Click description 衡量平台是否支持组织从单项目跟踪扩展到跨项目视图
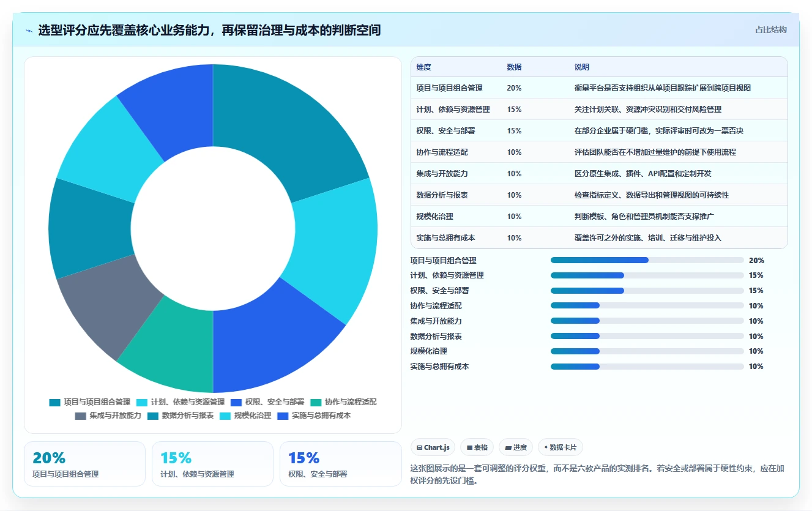Viewport: 812px width, 511px height. pos(662,88)
